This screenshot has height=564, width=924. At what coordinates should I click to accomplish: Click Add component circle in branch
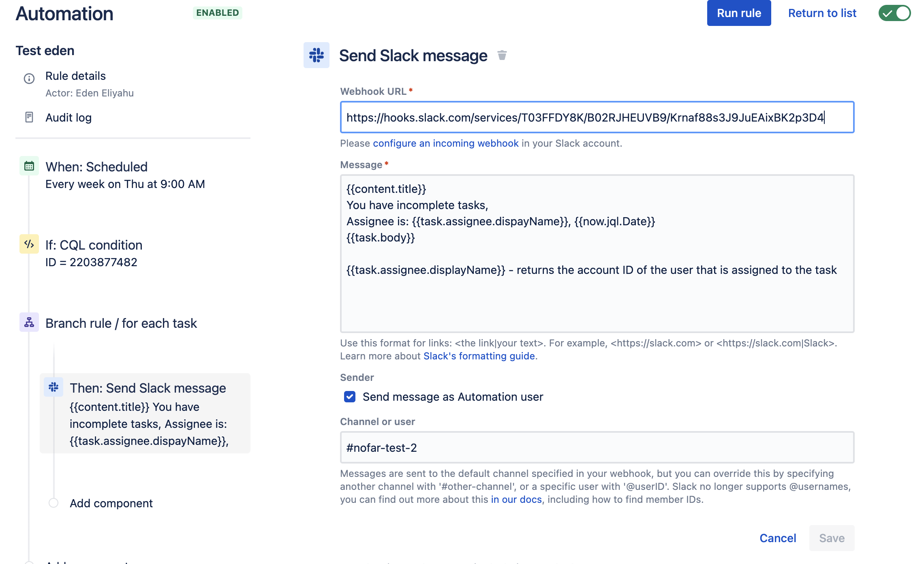click(53, 503)
